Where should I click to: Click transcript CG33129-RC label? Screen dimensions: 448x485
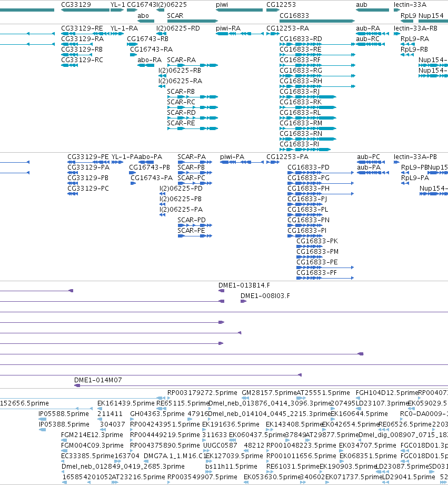82,60
